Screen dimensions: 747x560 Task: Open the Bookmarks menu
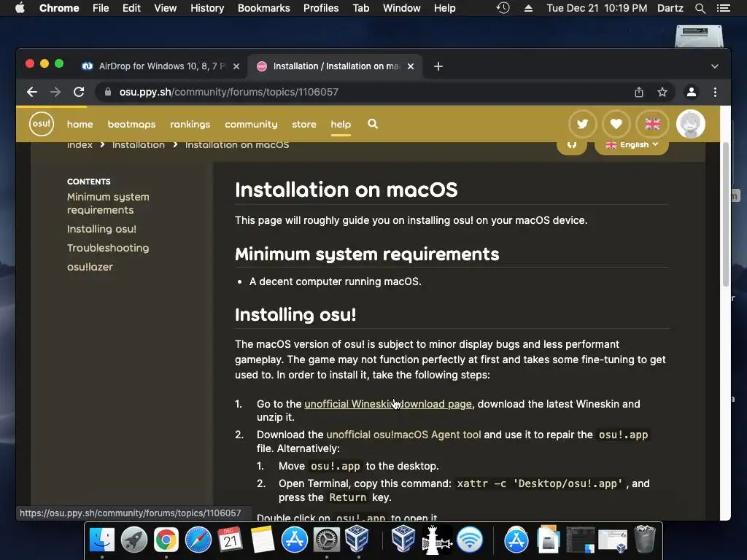(x=263, y=8)
